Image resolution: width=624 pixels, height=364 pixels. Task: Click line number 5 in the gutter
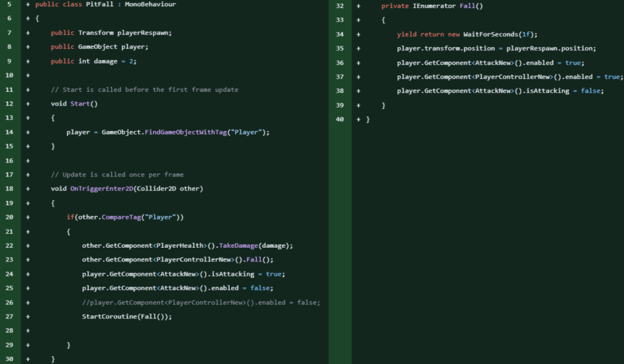pos(9,4)
